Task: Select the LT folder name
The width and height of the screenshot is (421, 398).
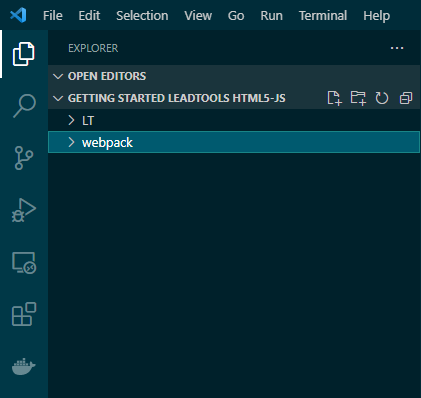Action: coord(88,121)
